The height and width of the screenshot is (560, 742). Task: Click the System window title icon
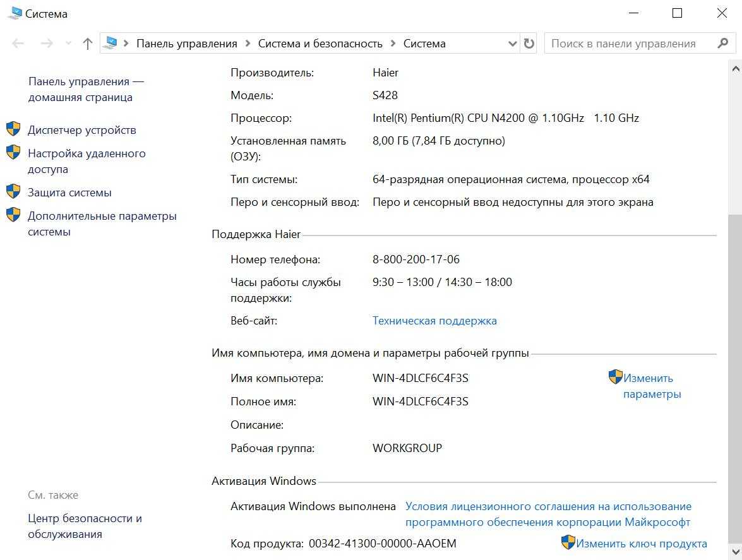pos(15,13)
